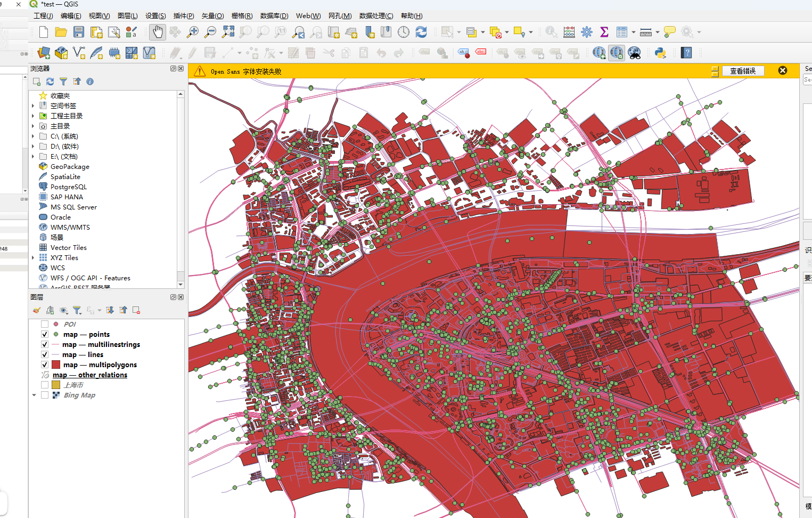The height and width of the screenshot is (518, 812).
Task: Open layer styling paintbrush in layers panel
Action: (x=36, y=310)
